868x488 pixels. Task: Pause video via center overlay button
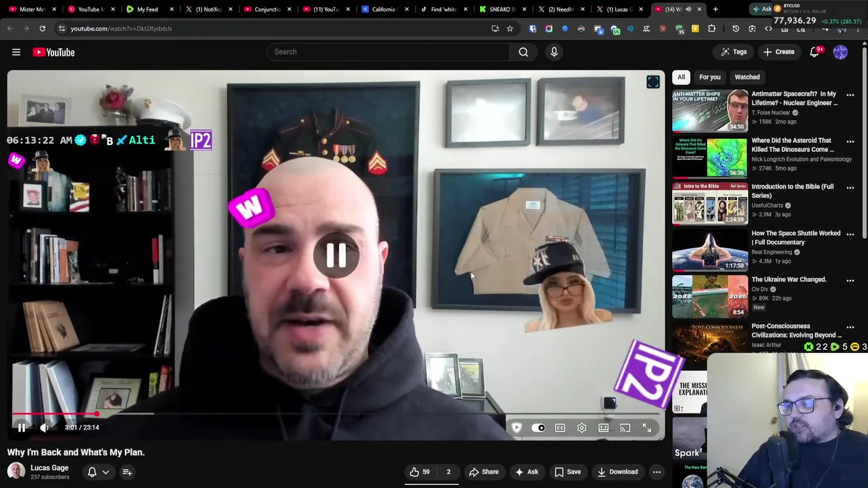pos(336,256)
